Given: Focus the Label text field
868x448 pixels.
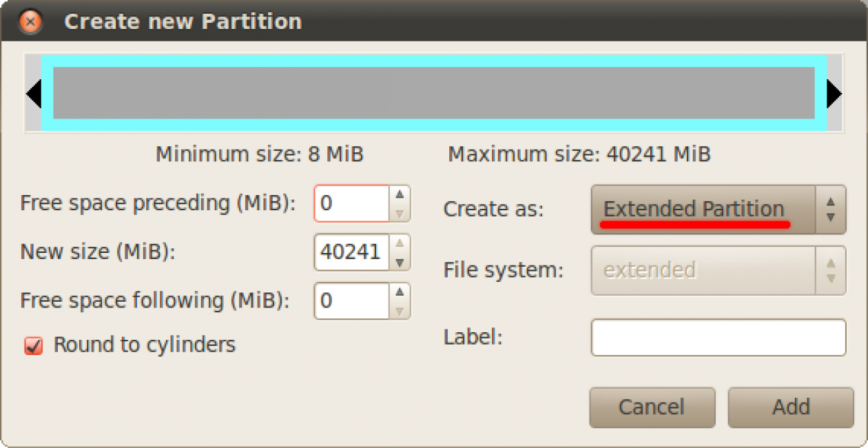Looking at the screenshot, I should click(718, 338).
